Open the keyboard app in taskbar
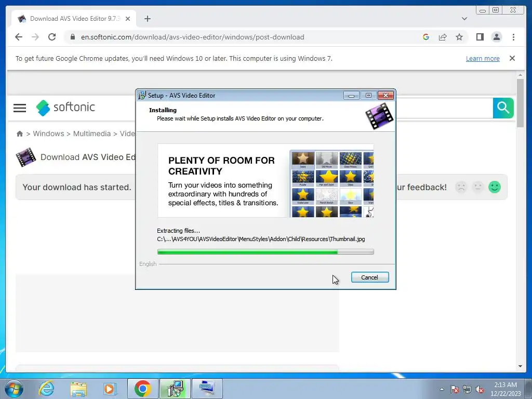Screen dimensions: 532x399 coord(207,389)
